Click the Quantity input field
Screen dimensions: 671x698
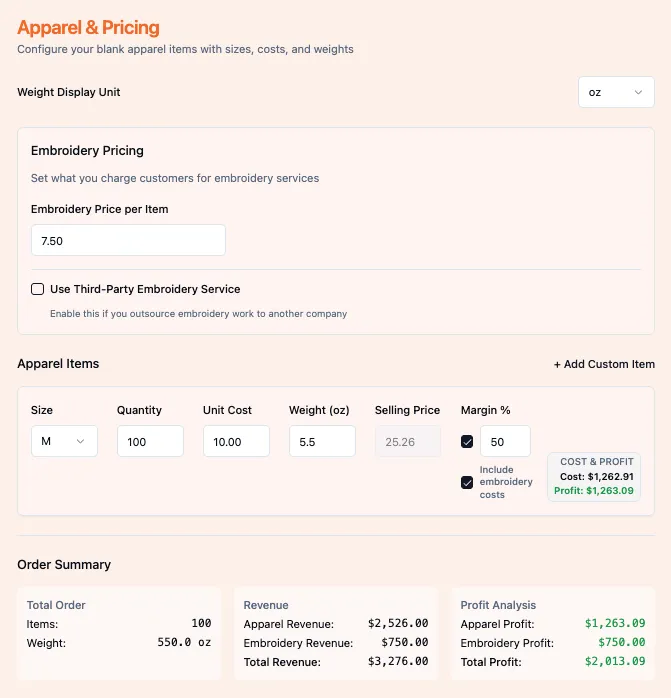point(150,441)
